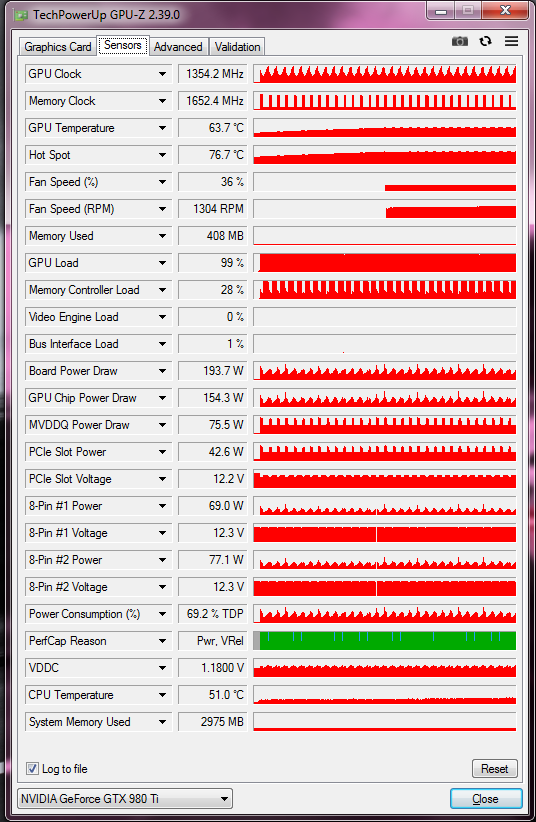Click the 1.1800 V VDDC value
The width and height of the screenshot is (536, 822).
coord(212,668)
